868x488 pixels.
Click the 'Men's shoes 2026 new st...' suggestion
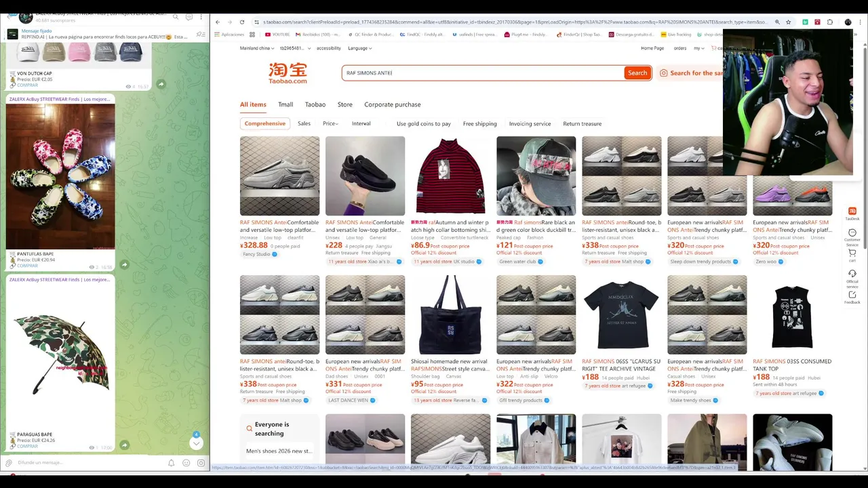[279, 451]
